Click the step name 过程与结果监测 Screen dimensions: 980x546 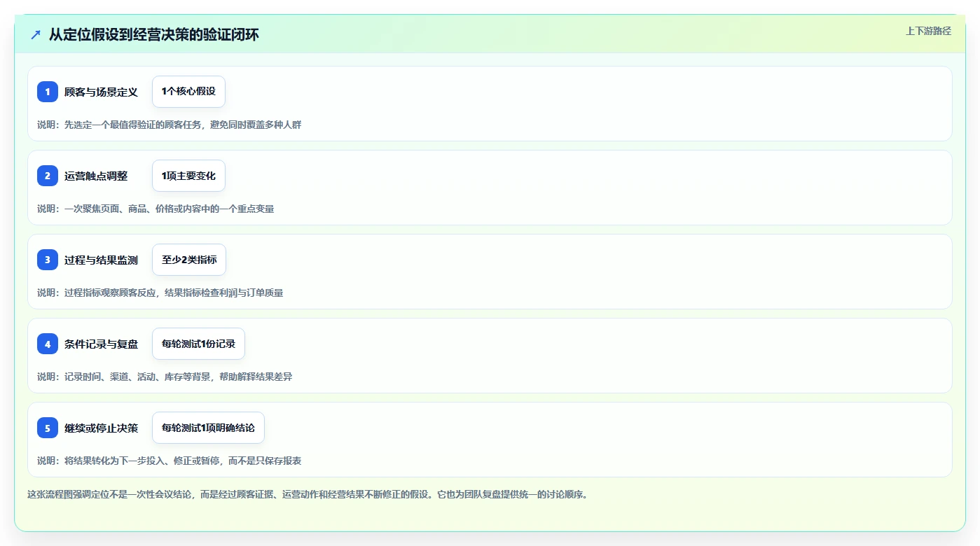tap(101, 260)
